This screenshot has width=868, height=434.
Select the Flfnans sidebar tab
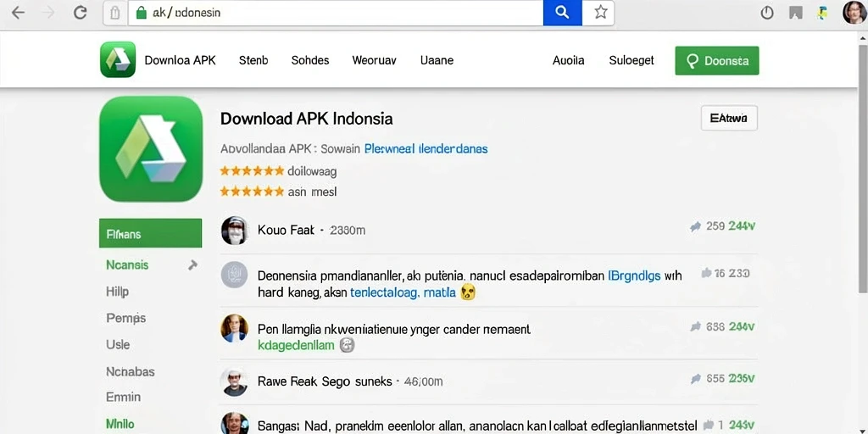(x=150, y=233)
